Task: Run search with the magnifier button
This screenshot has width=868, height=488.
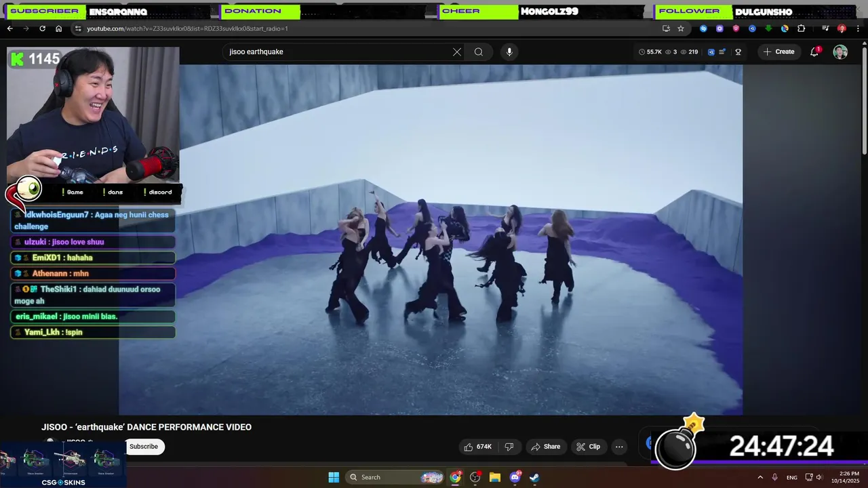Action: (479, 52)
